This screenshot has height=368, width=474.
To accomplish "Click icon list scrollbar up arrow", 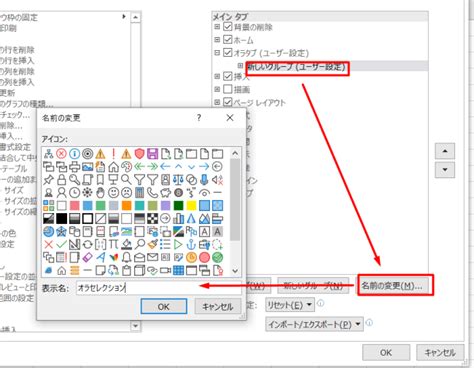I will point(235,153).
